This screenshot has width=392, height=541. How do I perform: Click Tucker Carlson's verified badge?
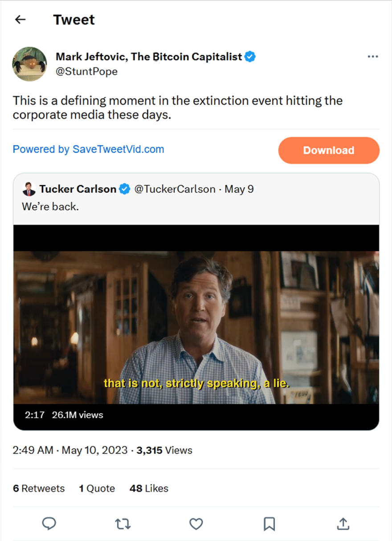click(x=125, y=189)
